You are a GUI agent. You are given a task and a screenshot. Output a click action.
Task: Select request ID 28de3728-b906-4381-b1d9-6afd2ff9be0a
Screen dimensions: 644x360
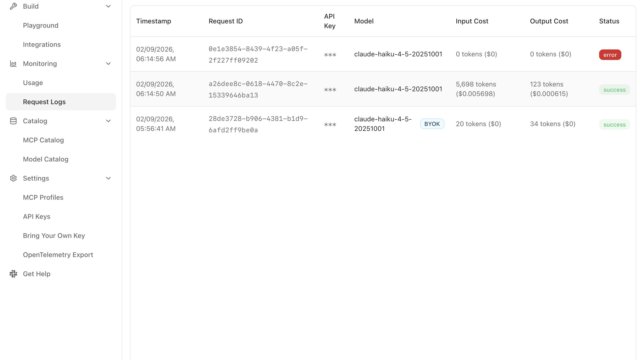[x=258, y=124]
